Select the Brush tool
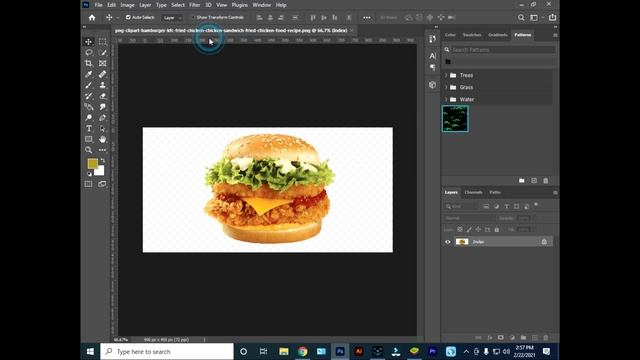 pyautogui.click(x=89, y=85)
